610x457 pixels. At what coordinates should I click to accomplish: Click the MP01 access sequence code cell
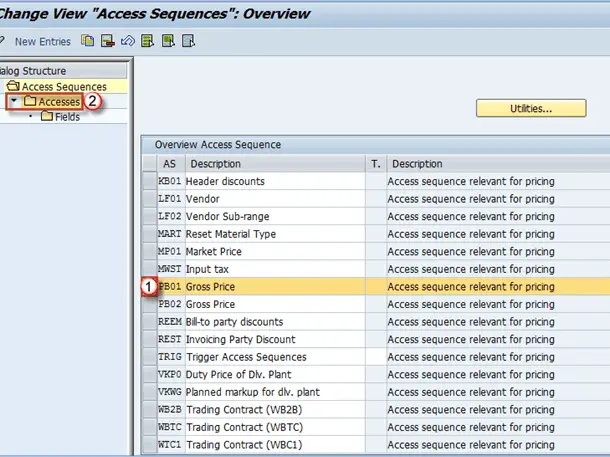[170, 252]
